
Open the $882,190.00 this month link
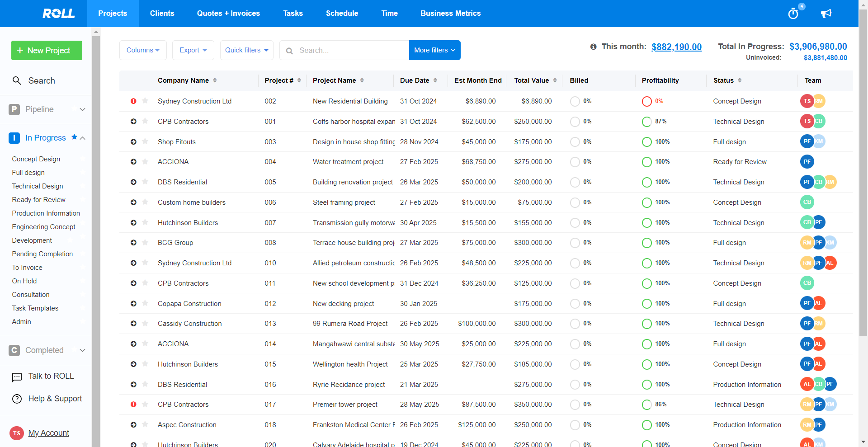pos(676,47)
